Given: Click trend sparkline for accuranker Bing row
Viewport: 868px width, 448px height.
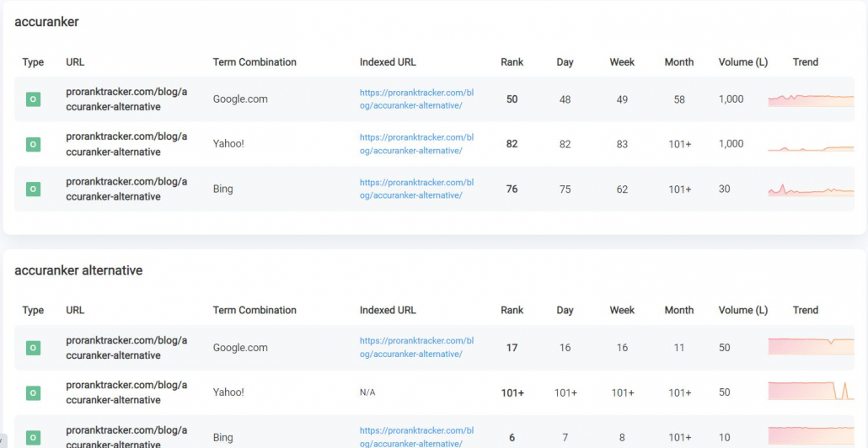Looking at the screenshot, I should point(811,189).
